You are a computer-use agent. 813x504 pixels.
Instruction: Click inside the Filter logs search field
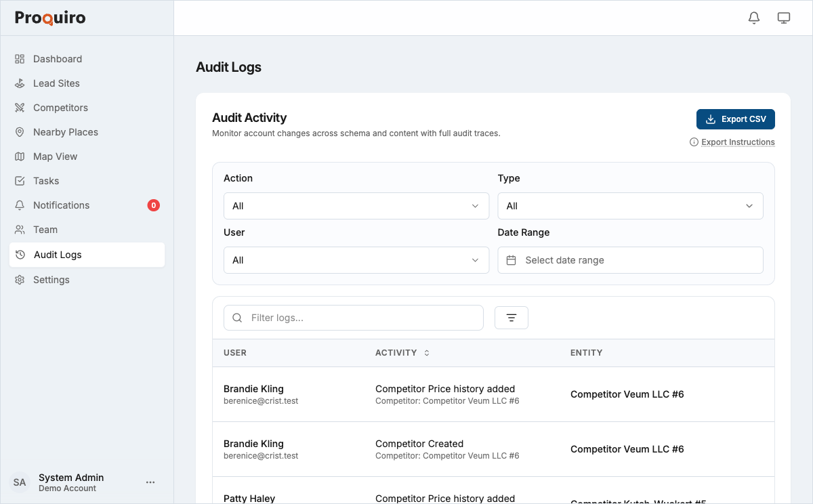coord(353,317)
